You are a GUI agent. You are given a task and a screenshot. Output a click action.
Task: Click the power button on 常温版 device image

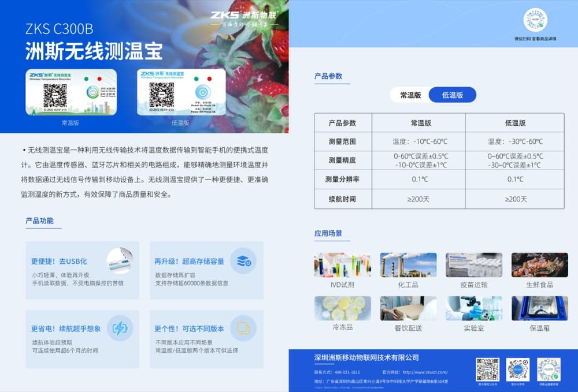[92, 92]
